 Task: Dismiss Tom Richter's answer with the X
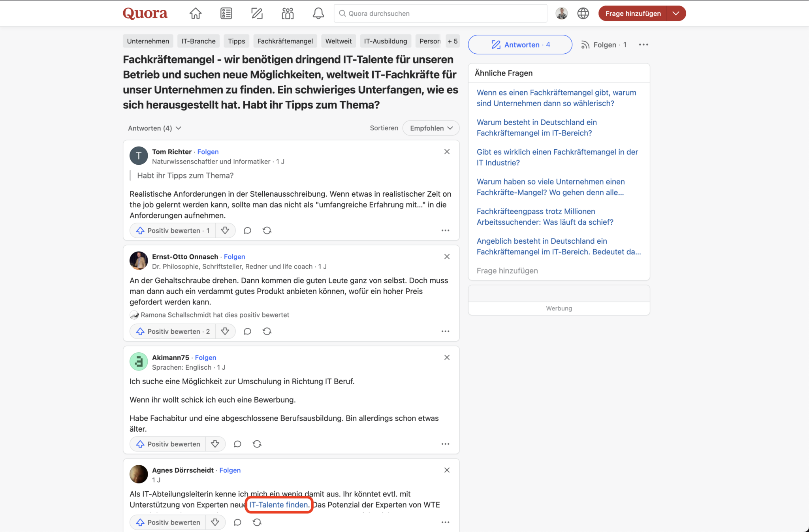click(x=447, y=151)
